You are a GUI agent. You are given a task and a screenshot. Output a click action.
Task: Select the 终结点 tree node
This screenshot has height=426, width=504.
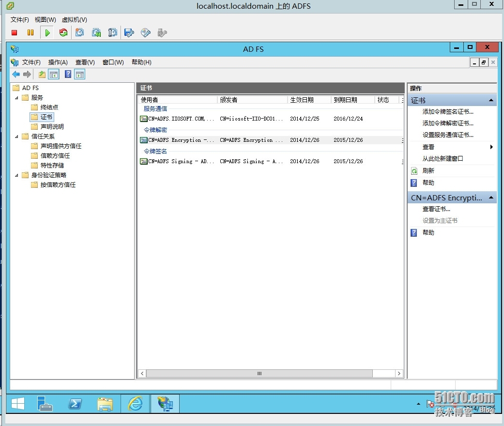[x=49, y=107]
